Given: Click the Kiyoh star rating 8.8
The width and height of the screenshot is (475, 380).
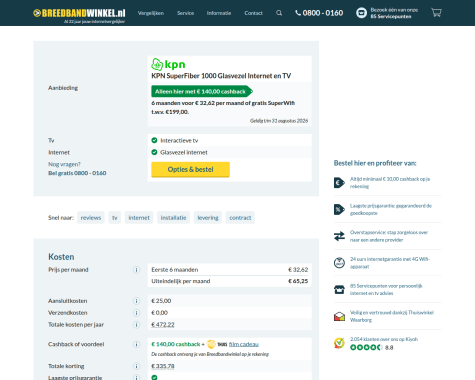Looking at the screenshot, I should click(371, 348).
